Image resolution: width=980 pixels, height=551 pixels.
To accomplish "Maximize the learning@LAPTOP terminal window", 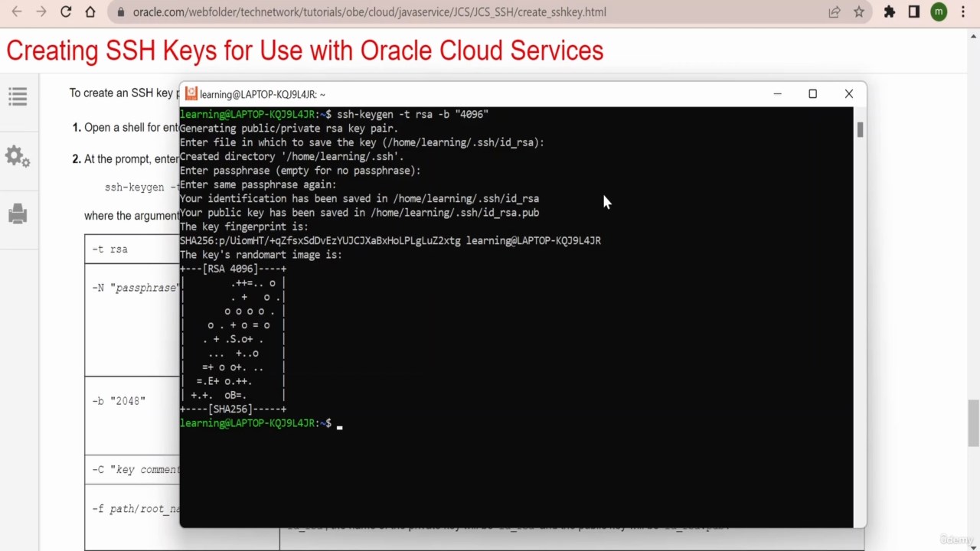I will tap(813, 94).
